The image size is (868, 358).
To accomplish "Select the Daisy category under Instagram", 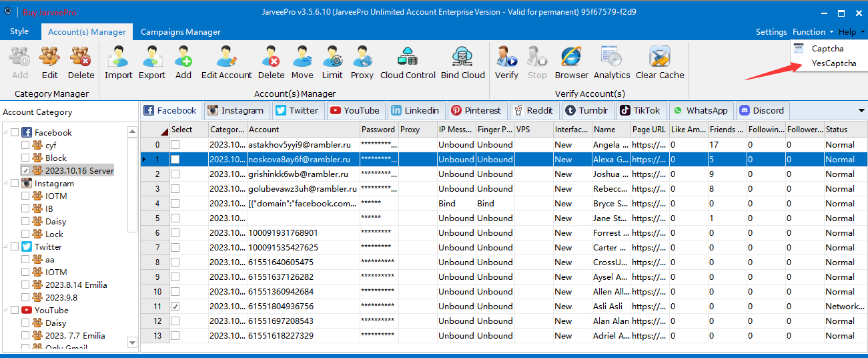I will pyautogui.click(x=56, y=221).
